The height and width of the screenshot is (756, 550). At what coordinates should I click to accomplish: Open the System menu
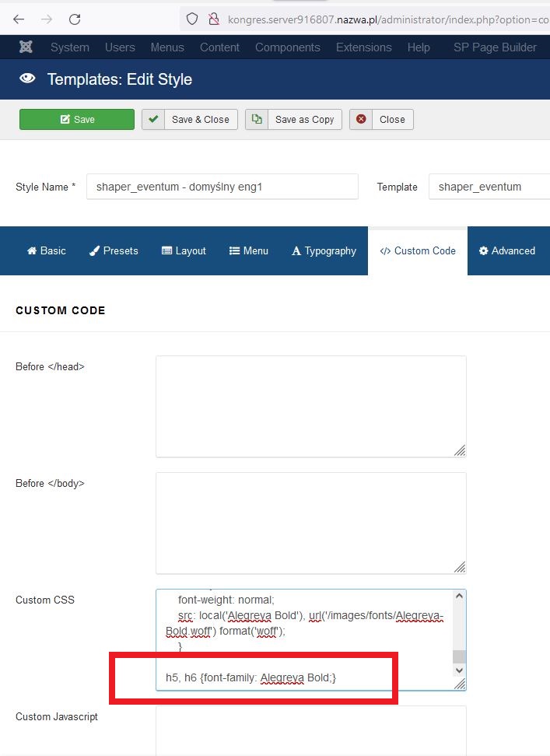[70, 47]
